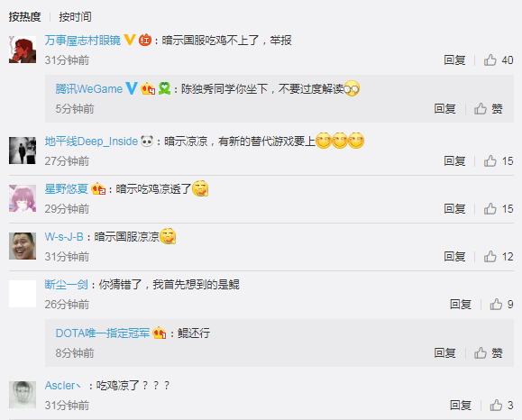The image size is (522, 420).
Task: Like DOTA唯一指定冠军's reply
Action: tap(481, 352)
